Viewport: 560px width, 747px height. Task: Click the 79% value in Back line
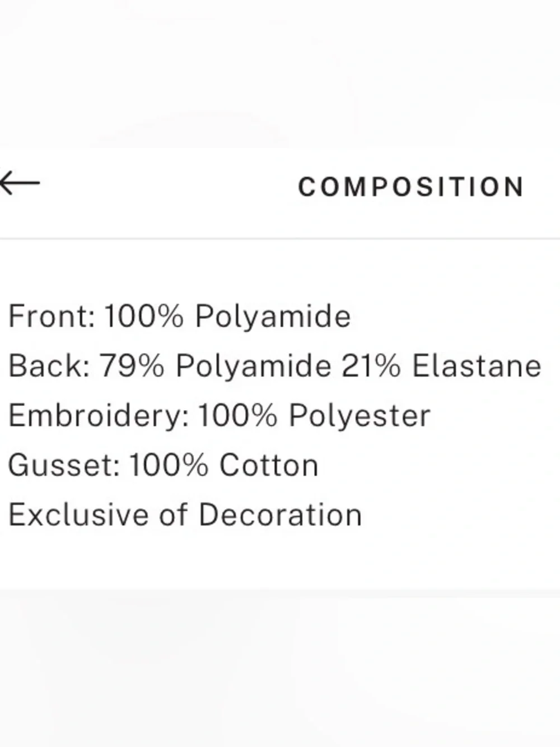point(132,366)
